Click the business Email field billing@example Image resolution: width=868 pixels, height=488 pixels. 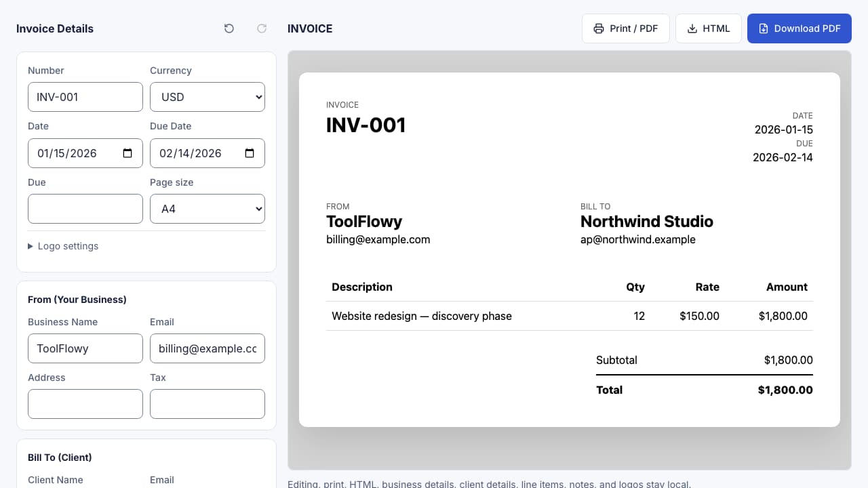click(x=208, y=348)
